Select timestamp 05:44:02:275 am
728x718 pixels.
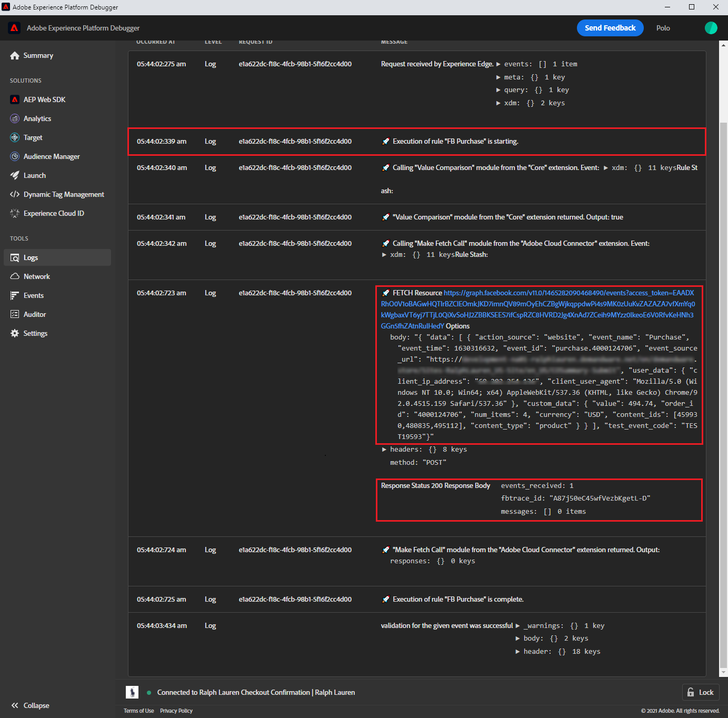point(162,64)
